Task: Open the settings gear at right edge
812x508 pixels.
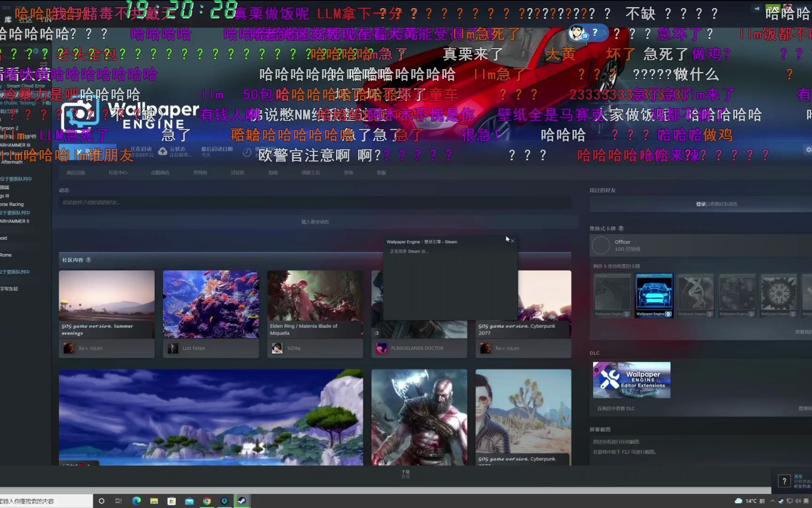Action: (x=808, y=150)
